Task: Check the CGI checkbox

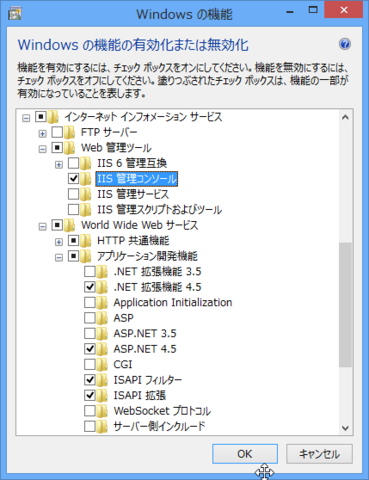Action: pos(90,364)
